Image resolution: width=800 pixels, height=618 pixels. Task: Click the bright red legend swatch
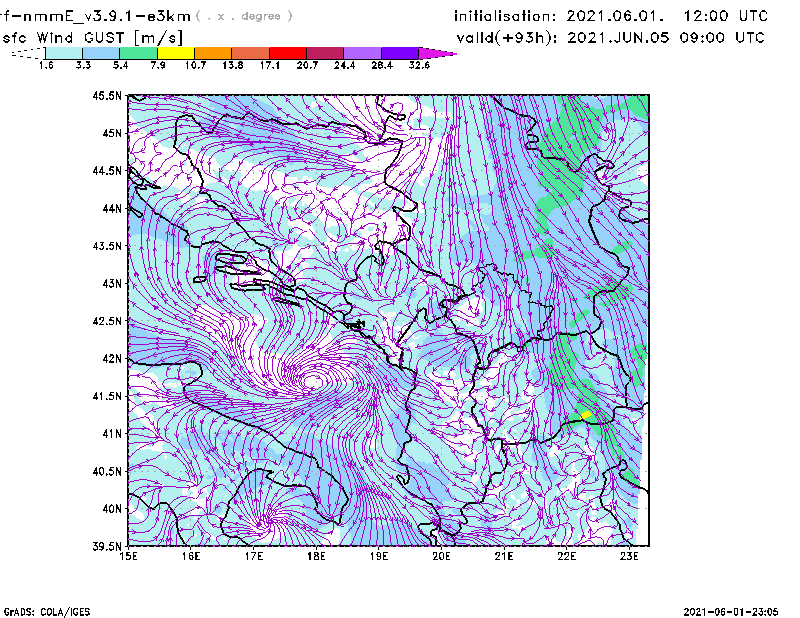(288, 53)
